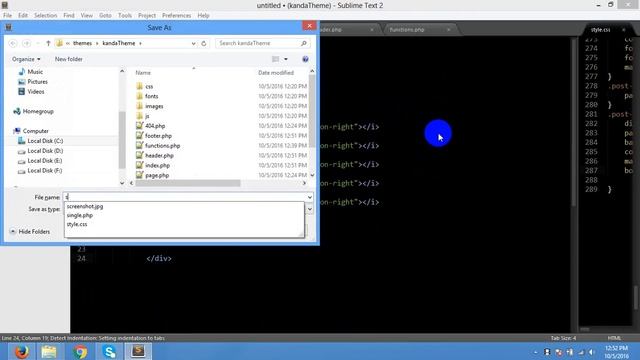Select Local Disk (D:)
The width and height of the screenshot is (640, 360).
pyautogui.click(x=45, y=151)
